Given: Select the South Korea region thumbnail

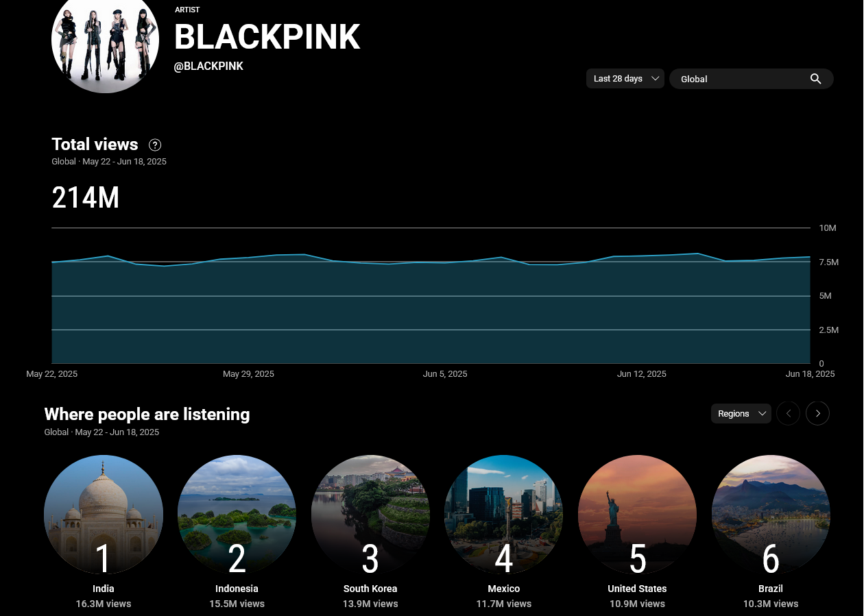Looking at the screenshot, I should point(370,515).
